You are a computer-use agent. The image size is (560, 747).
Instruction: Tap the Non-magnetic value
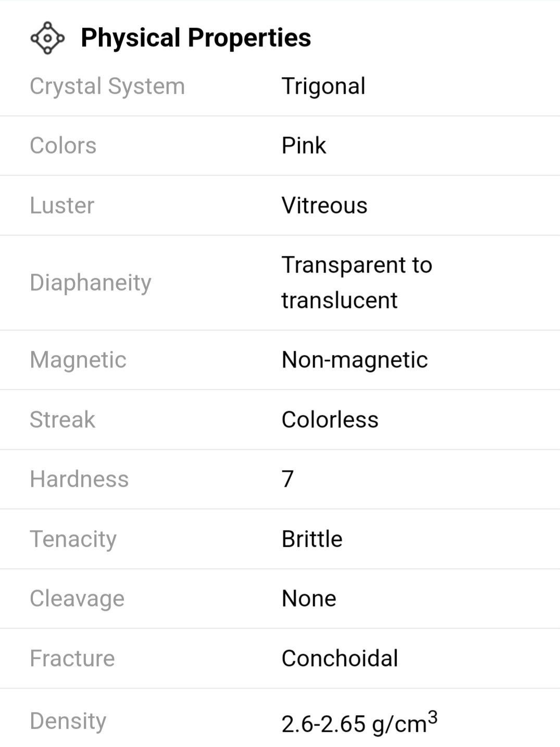(x=355, y=360)
